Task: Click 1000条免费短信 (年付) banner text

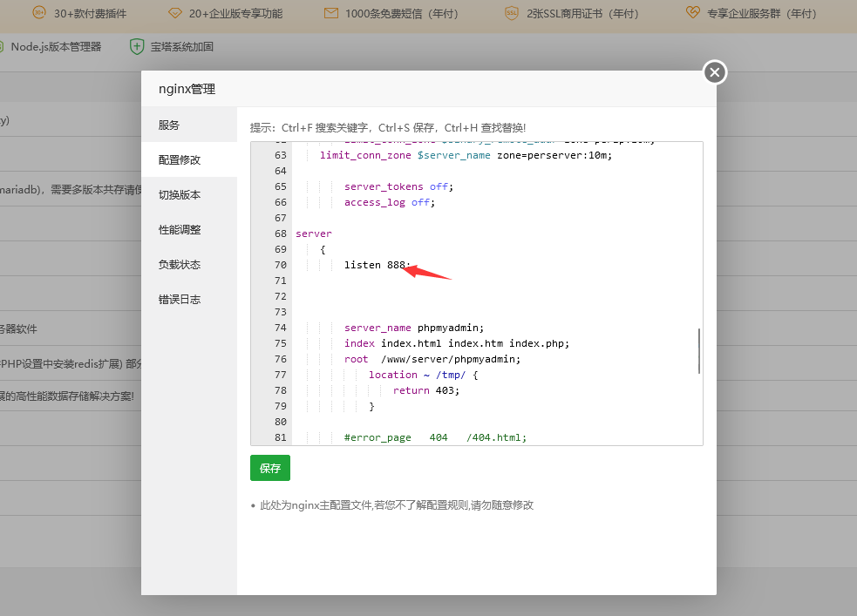Action: (402, 14)
